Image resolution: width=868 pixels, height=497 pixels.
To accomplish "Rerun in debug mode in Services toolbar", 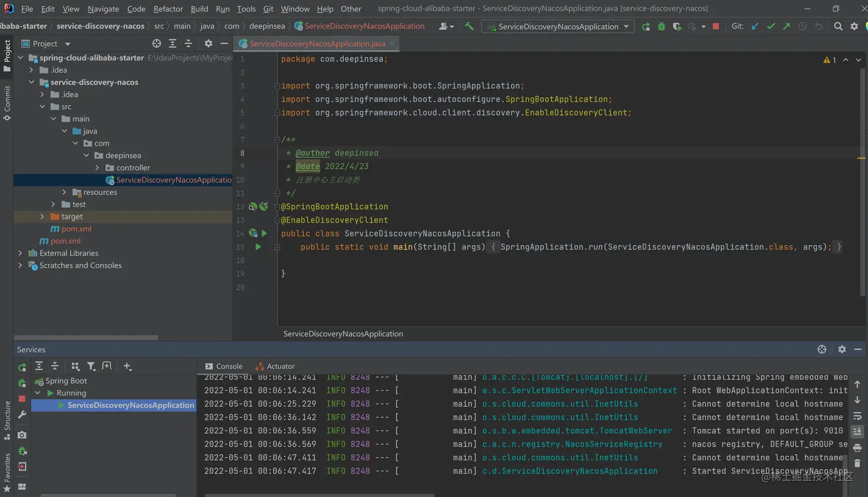I will [x=22, y=383].
